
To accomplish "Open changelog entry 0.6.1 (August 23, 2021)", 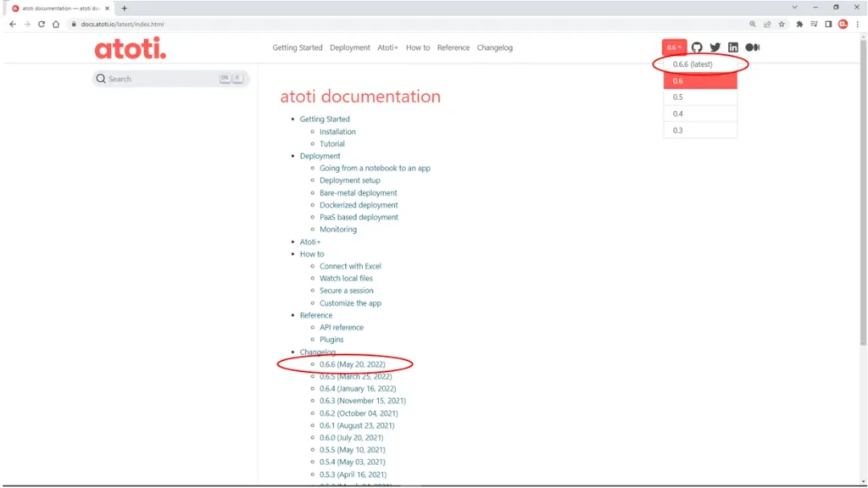I will coord(357,425).
